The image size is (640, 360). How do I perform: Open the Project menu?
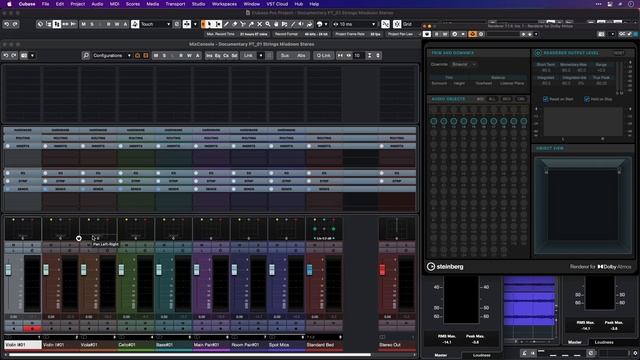(78, 4)
